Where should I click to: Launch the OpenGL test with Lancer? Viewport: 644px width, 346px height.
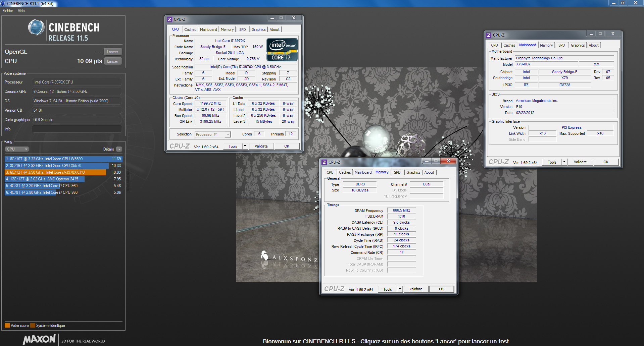(112, 52)
